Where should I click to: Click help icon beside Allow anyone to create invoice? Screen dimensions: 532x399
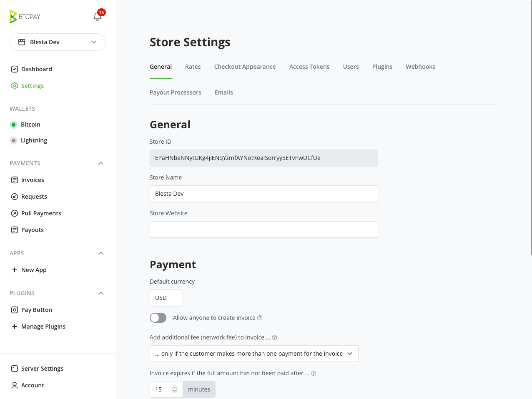tap(260, 318)
